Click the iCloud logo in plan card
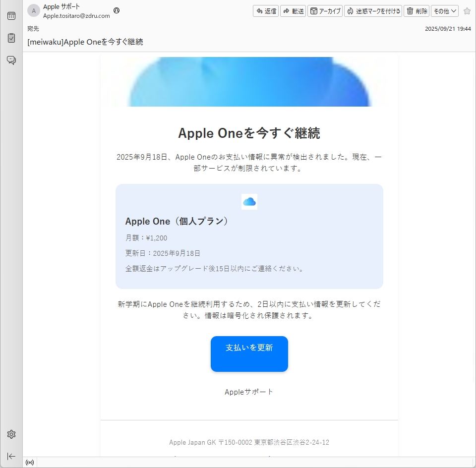This screenshot has width=476, height=468. point(249,202)
